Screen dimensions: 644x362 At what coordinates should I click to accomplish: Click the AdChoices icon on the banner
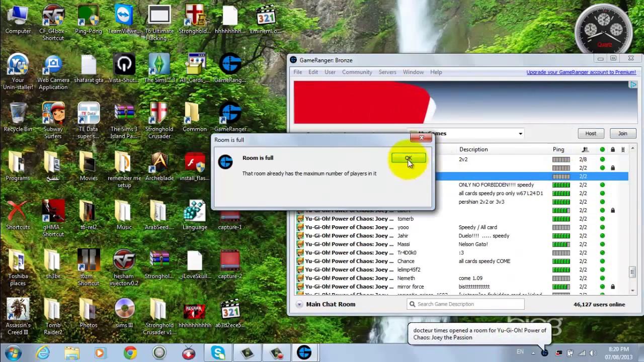(633, 84)
